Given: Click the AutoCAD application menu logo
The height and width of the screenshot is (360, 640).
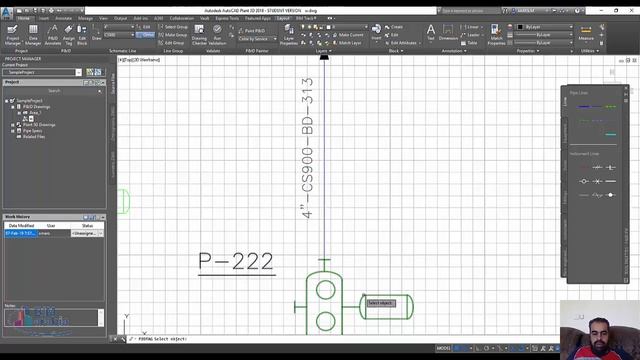Looking at the screenshot, I should pyautogui.click(x=6, y=12).
